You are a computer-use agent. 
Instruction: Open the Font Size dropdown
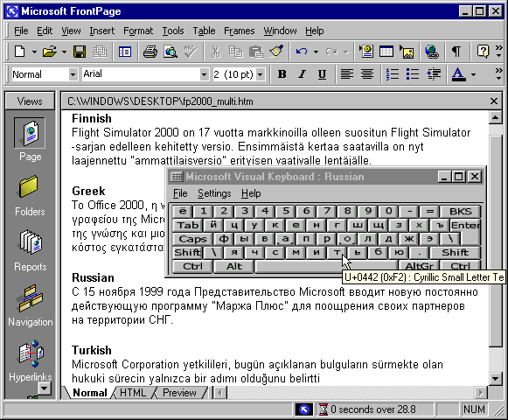tap(261, 74)
